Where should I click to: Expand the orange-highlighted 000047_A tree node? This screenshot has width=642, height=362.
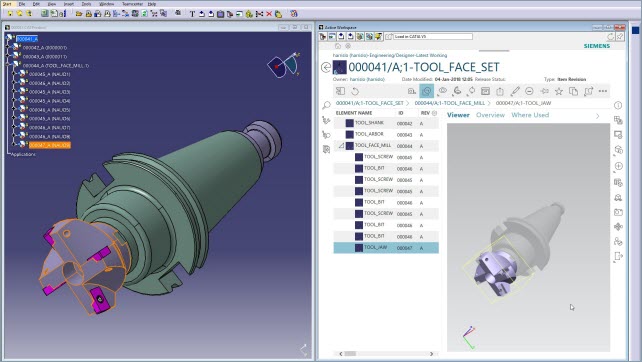coord(14,145)
